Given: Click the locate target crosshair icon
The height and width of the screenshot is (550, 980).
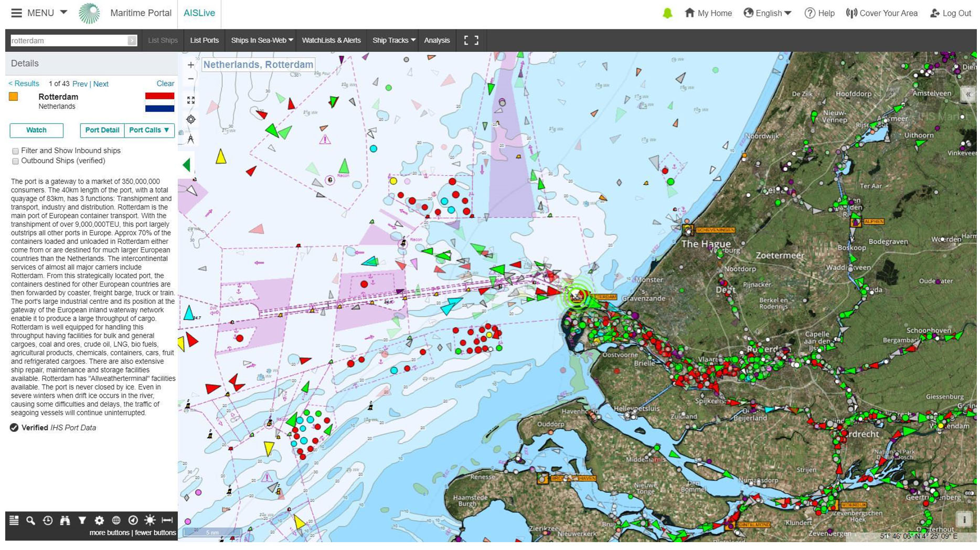Looking at the screenshot, I should click(x=190, y=120).
